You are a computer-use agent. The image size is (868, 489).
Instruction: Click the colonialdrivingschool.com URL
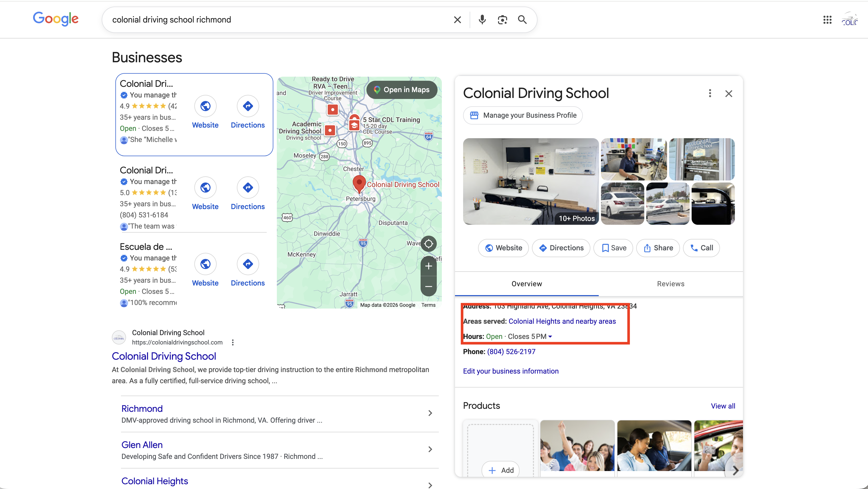tap(177, 343)
